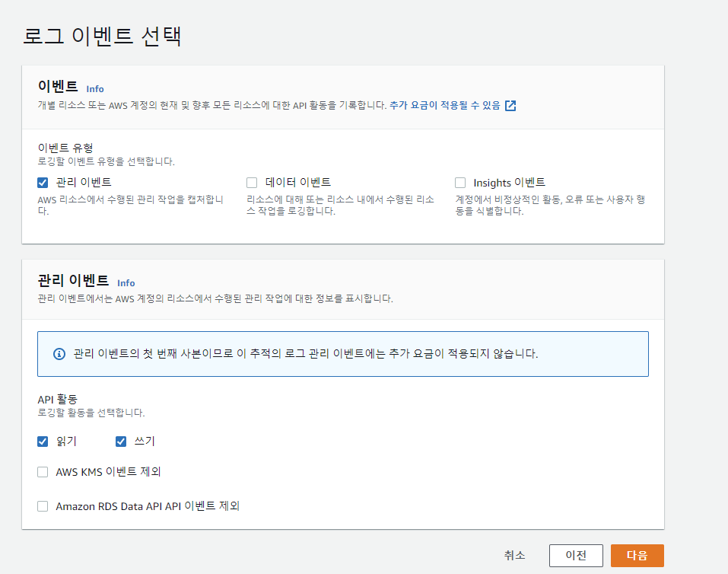Screen dimensions: 728x574
Task: Click the 로깅할 활동을 선택합니다 description
Action: click(91, 413)
